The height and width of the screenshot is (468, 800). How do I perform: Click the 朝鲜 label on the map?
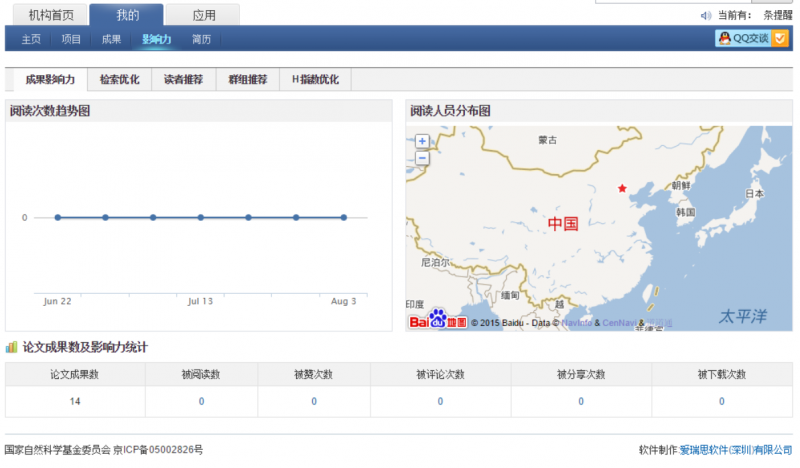pyautogui.click(x=681, y=185)
